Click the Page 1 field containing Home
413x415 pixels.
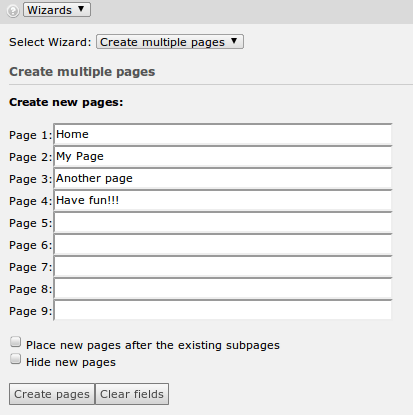[223, 134]
